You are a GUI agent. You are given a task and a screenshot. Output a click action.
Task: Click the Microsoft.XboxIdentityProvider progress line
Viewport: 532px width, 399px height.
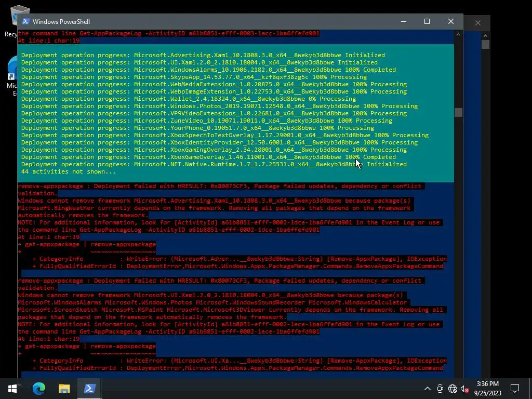pyautogui.click(x=220, y=142)
